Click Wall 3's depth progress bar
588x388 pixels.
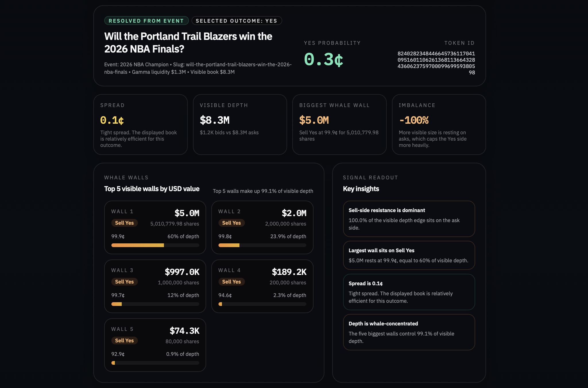[x=155, y=304]
